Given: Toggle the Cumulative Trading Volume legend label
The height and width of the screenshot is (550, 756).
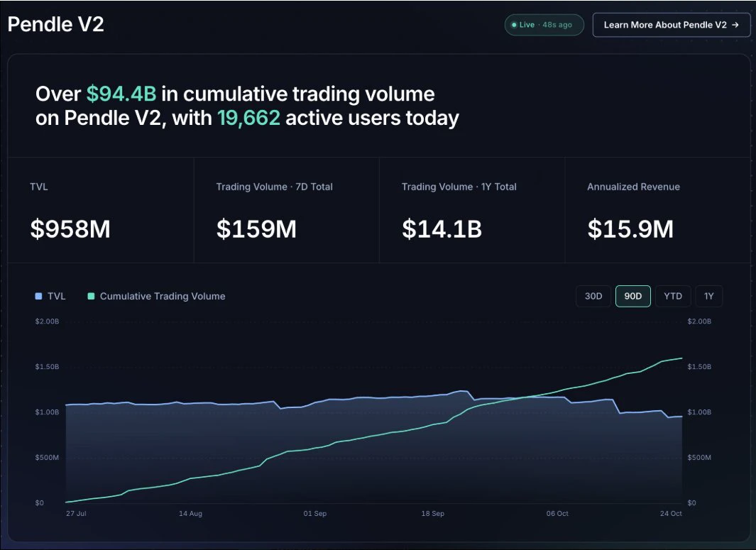Looking at the screenshot, I should (x=163, y=296).
